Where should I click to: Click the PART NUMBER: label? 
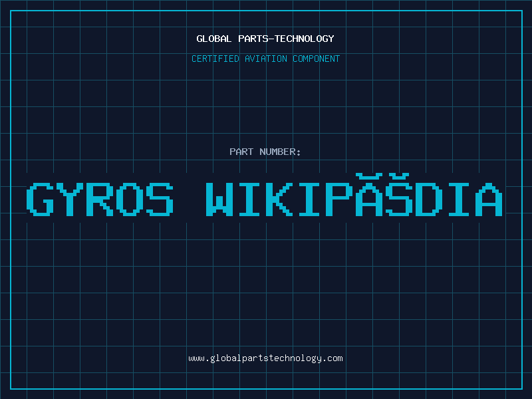[265, 152]
